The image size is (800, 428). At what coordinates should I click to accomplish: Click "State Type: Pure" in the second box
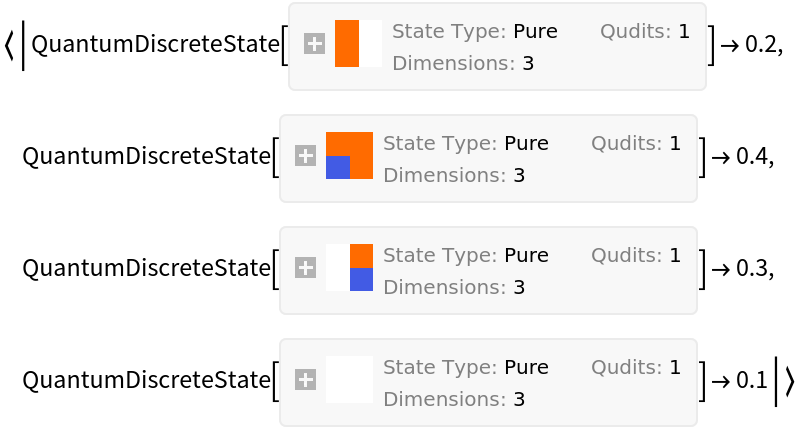[465, 143]
